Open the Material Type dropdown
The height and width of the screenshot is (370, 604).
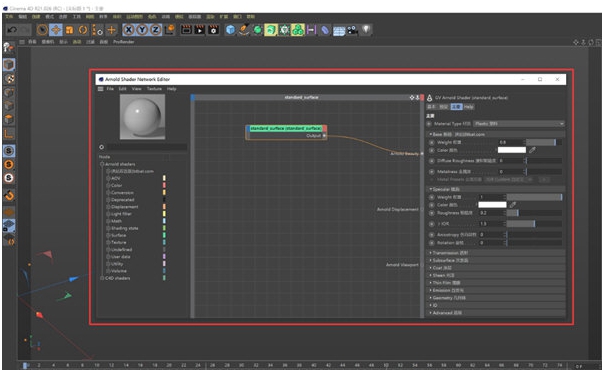(518, 124)
